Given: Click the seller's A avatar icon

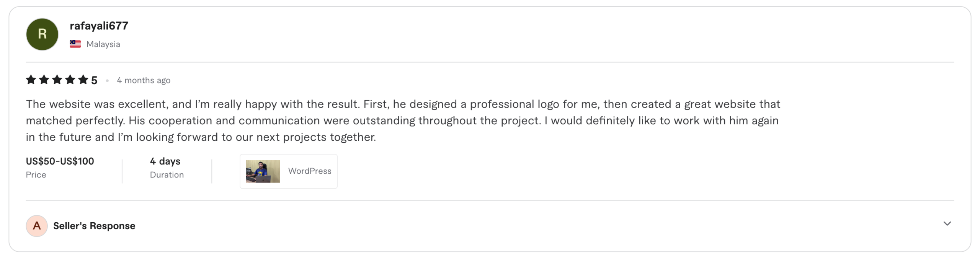Looking at the screenshot, I should click(37, 226).
